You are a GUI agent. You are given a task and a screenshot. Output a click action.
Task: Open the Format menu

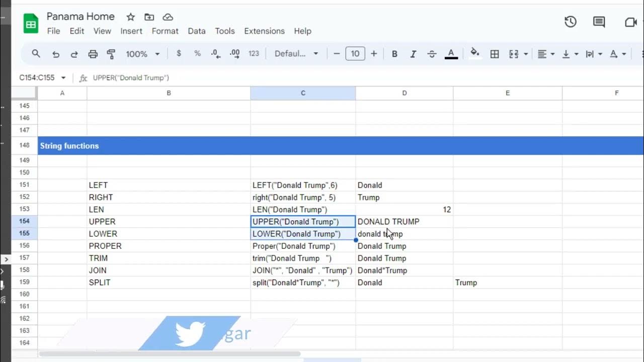coord(165,31)
